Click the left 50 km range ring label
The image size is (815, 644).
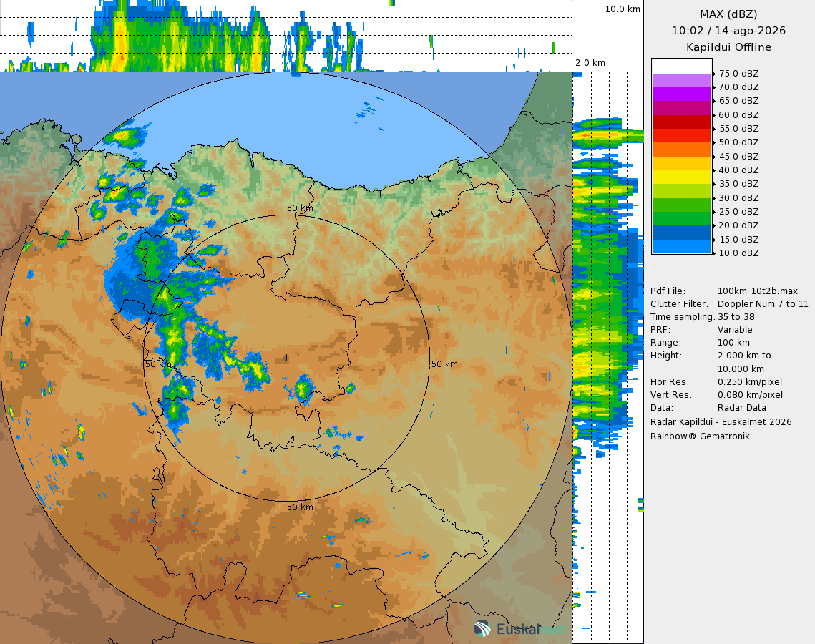coord(158,364)
